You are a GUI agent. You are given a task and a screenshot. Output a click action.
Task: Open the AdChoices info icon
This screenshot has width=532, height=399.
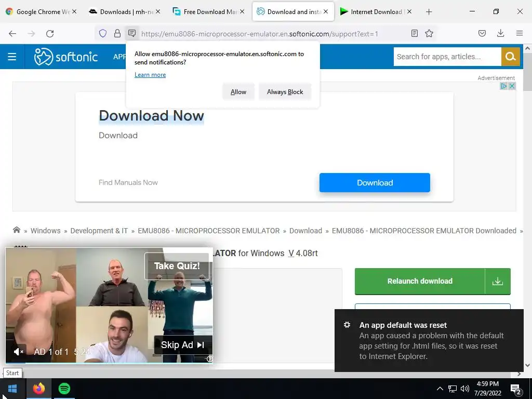[x=504, y=86]
